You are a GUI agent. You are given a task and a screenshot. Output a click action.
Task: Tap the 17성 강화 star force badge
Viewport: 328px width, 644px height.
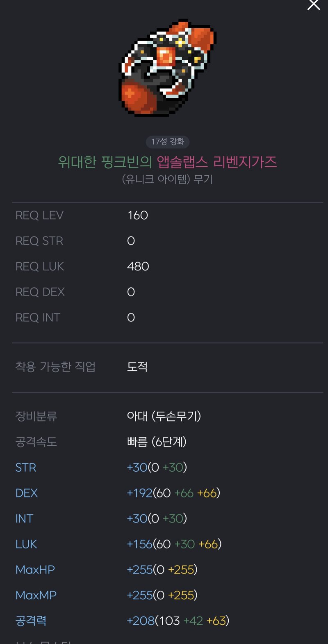(168, 142)
